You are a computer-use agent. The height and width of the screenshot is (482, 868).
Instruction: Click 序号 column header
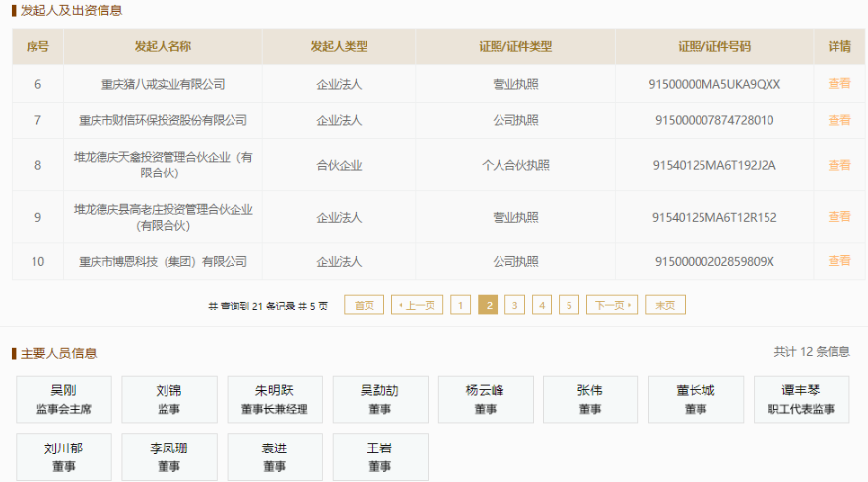pyautogui.click(x=37, y=46)
